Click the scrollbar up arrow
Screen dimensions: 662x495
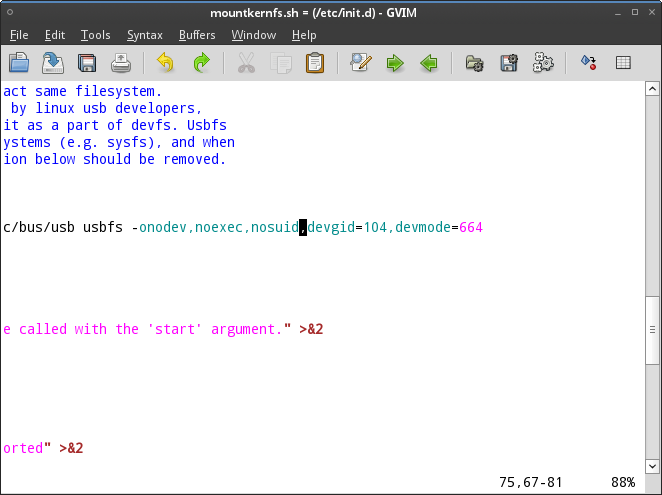click(x=652, y=89)
